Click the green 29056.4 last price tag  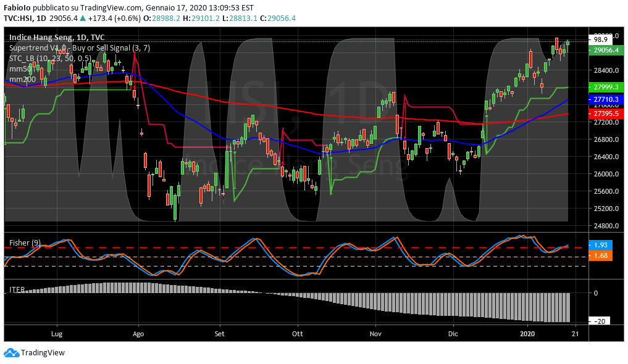click(606, 50)
